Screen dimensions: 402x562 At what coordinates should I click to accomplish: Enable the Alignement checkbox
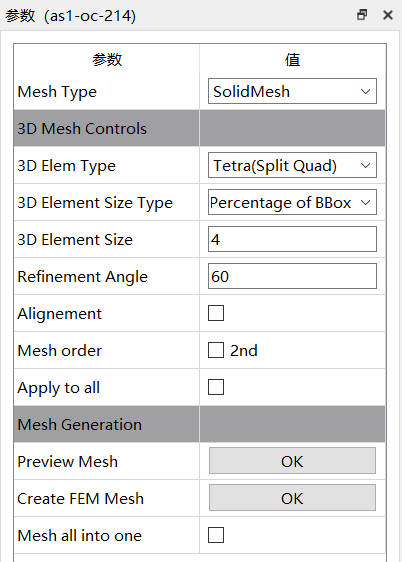[216, 313]
